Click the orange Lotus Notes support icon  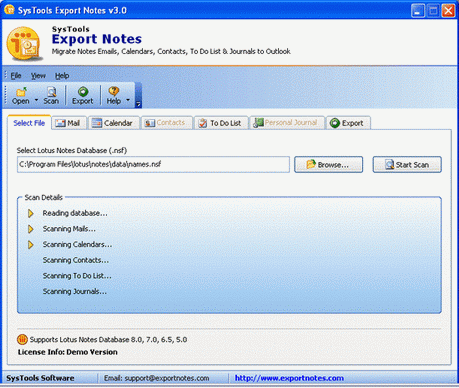[x=22, y=340]
